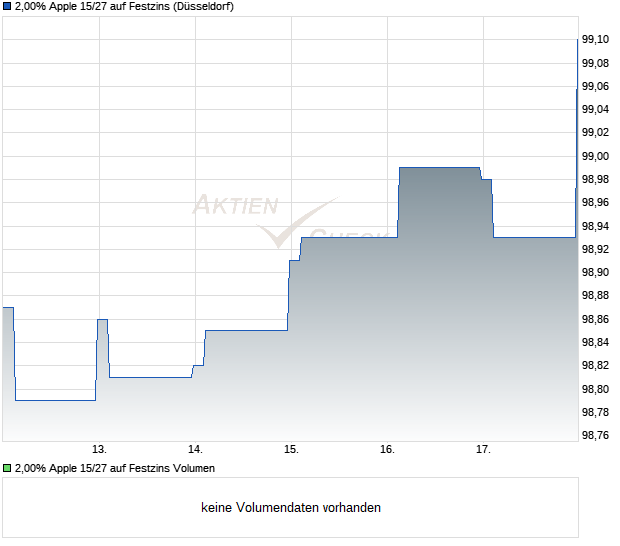This screenshot has height=546, width=620.
Task: Click the blue legend square for Apple 15/27
Action: click(x=7, y=7)
